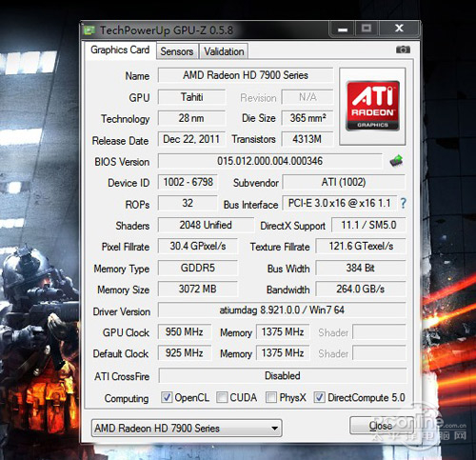
Task: Click the Driver Version field atiumdag 8.921.0.0
Action: pyautogui.click(x=282, y=310)
